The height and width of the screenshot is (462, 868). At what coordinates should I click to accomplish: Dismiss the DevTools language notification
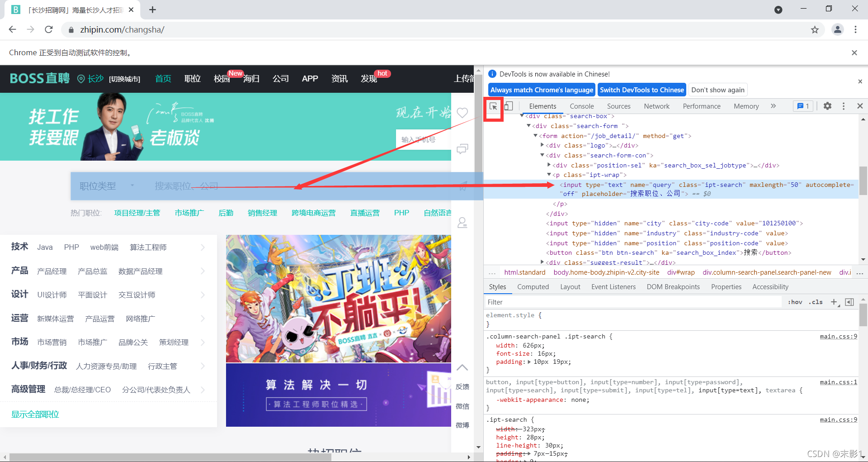coord(860,81)
